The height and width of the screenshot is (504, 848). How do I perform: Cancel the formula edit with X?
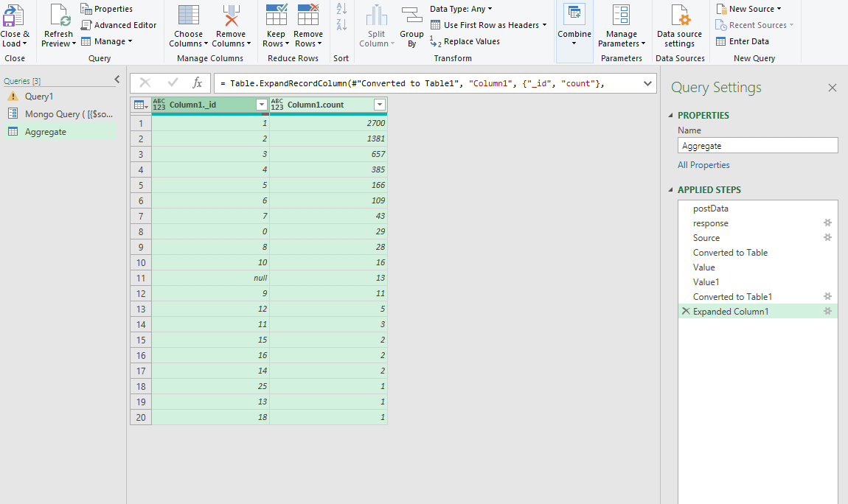[x=145, y=83]
